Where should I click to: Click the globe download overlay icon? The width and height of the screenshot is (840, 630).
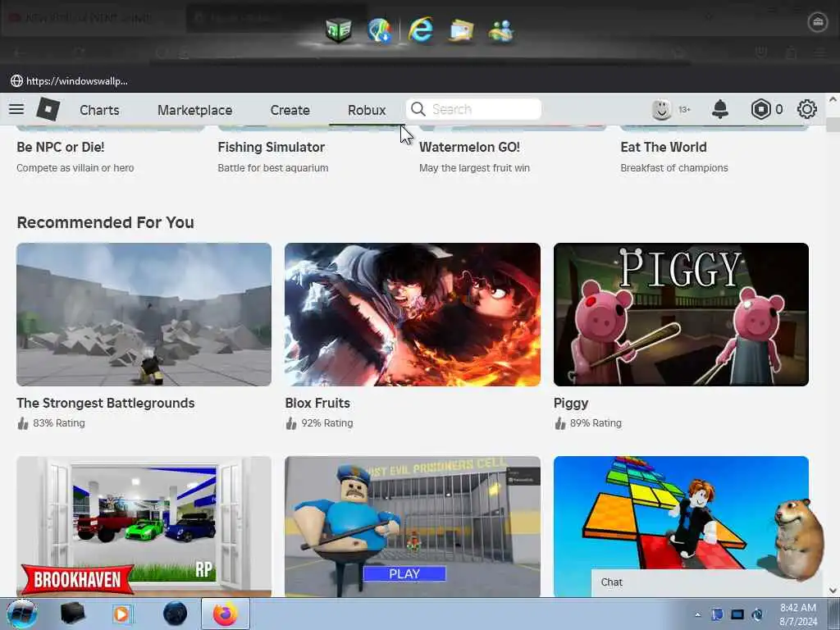[379, 30]
